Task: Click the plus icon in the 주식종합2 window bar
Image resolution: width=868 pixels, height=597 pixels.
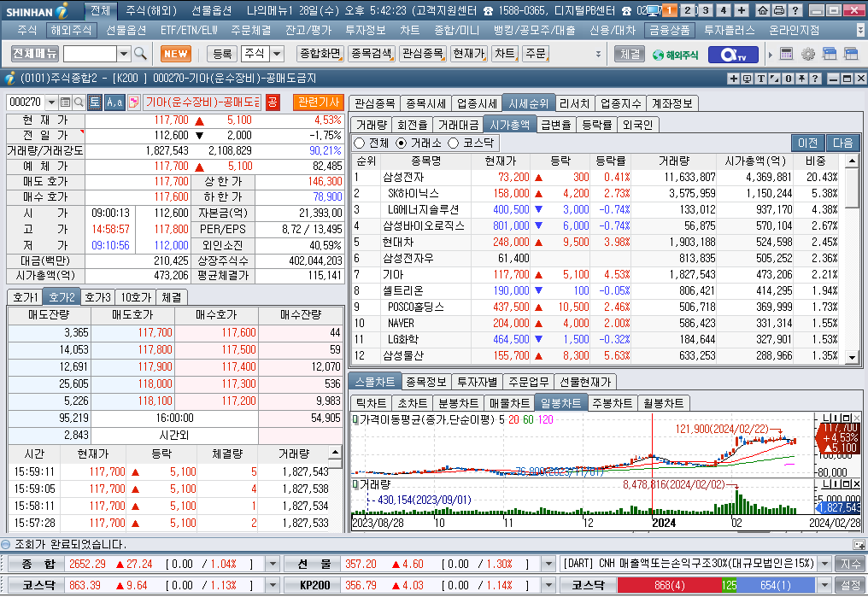Action: pos(734,79)
